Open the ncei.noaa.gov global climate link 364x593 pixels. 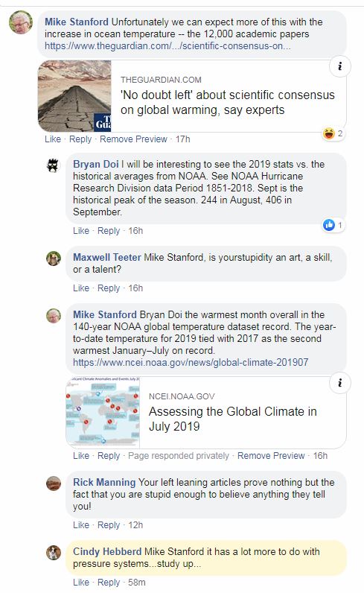191,362
